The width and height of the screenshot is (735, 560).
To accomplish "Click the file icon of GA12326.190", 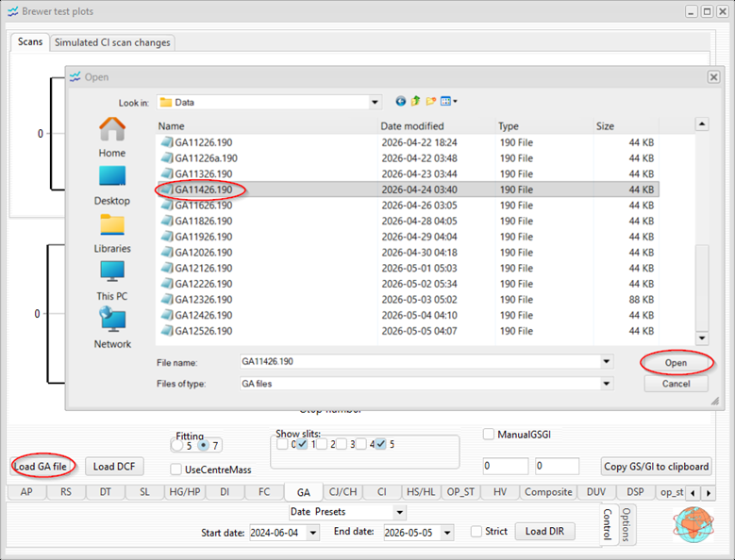I will 167,299.
